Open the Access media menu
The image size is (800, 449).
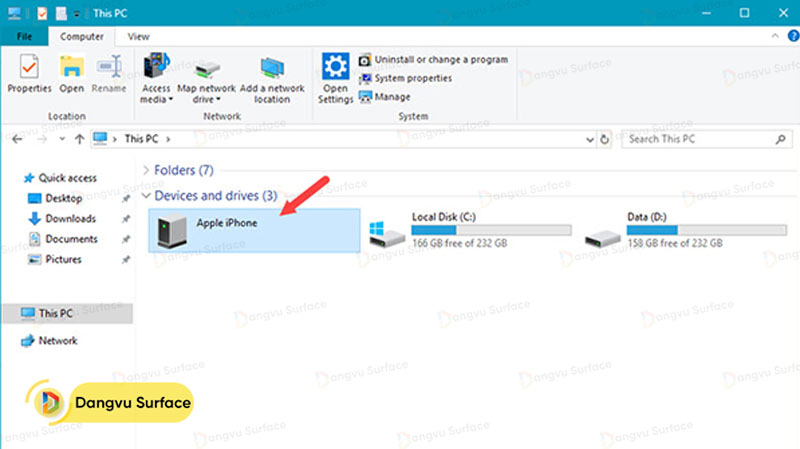tap(156, 78)
